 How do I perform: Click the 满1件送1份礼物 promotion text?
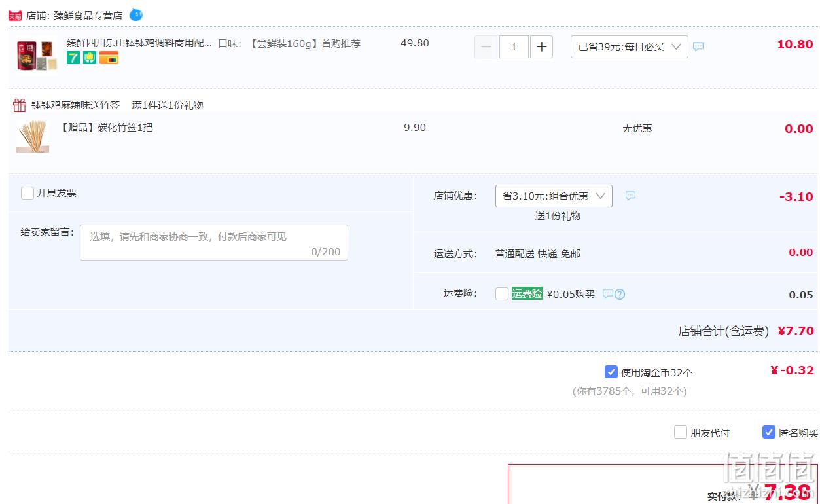click(x=168, y=105)
